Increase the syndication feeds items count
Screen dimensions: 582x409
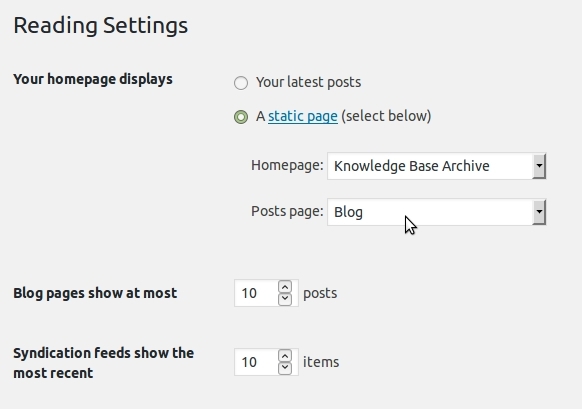(x=285, y=356)
